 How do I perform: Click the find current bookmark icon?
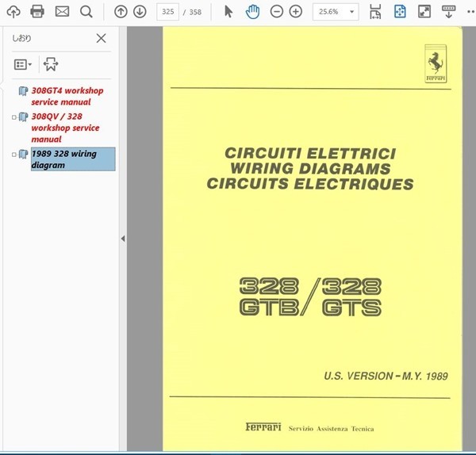click(x=51, y=64)
